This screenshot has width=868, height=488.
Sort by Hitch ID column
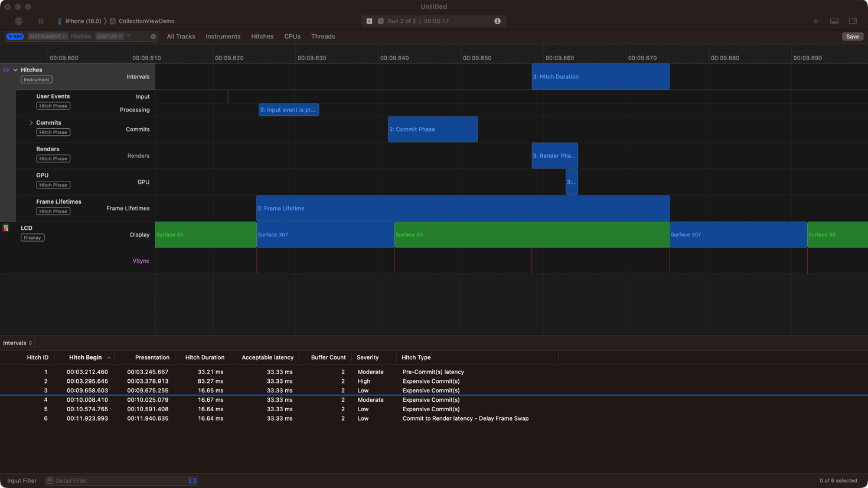(x=38, y=357)
